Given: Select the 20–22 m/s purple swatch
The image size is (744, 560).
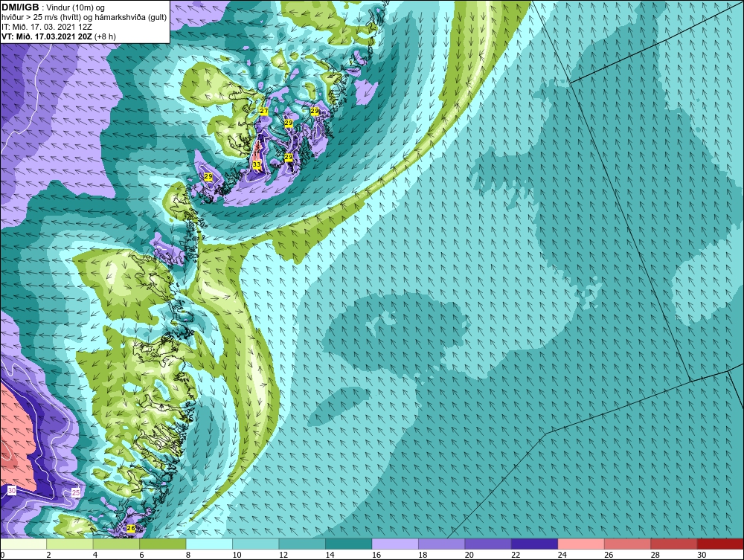Looking at the screenshot, I should click(x=488, y=544).
